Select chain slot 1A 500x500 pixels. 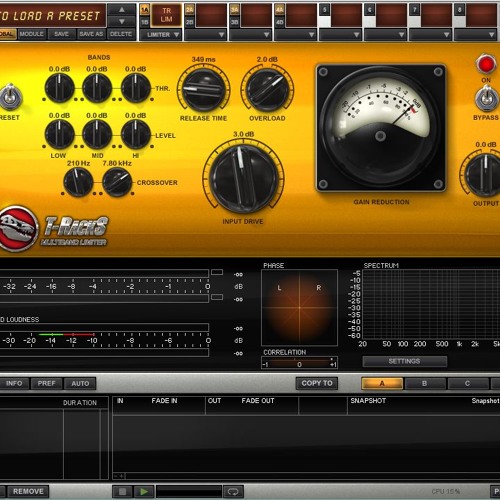pyautogui.click(x=145, y=10)
